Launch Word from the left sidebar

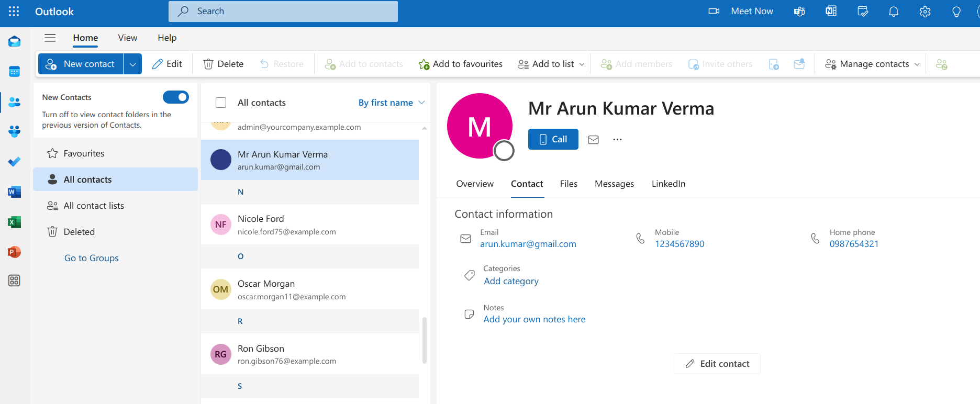[x=14, y=192]
